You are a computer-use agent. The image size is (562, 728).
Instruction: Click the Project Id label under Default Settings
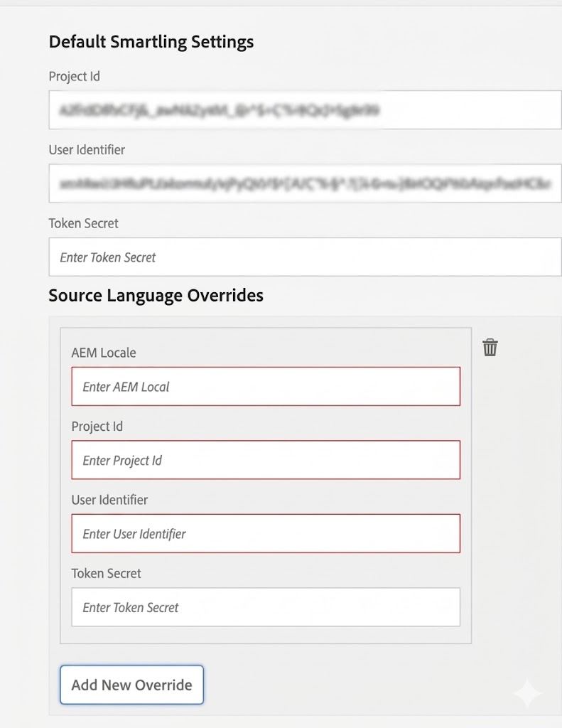74,76
